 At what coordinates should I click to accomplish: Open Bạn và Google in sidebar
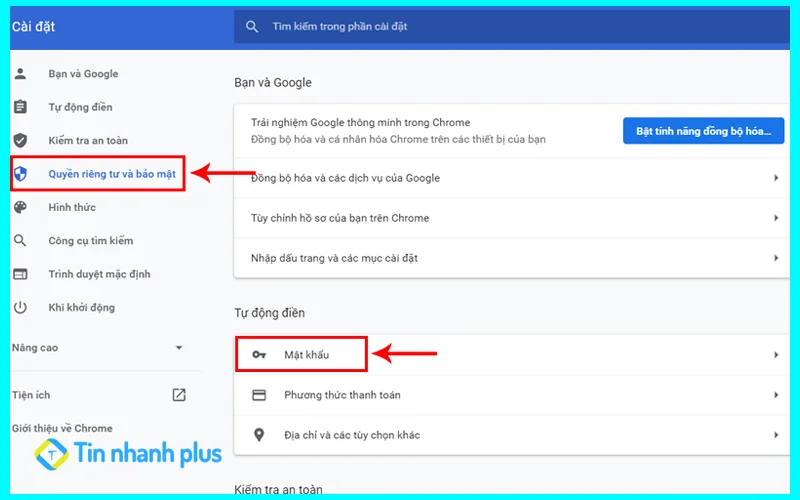83,73
